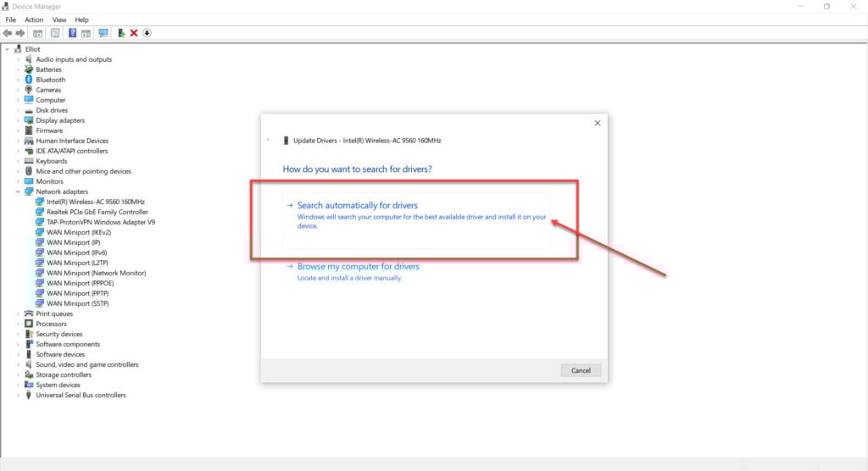Click the Firmware category icon
Screen dimensions: 868x471
click(29, 130)
